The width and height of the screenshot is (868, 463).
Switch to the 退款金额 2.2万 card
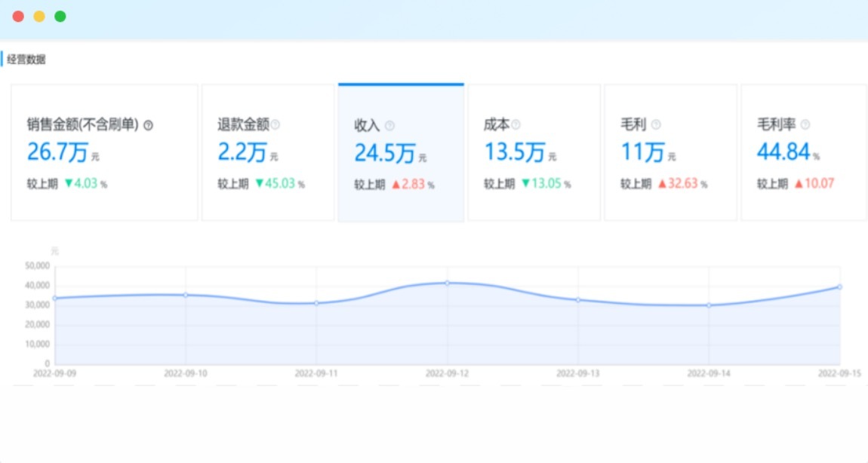(268, 152)
